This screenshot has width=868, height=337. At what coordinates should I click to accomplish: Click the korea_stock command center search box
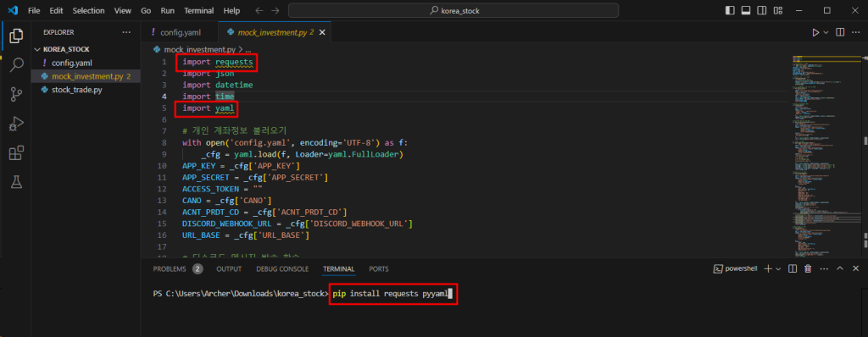click(453, 10)
